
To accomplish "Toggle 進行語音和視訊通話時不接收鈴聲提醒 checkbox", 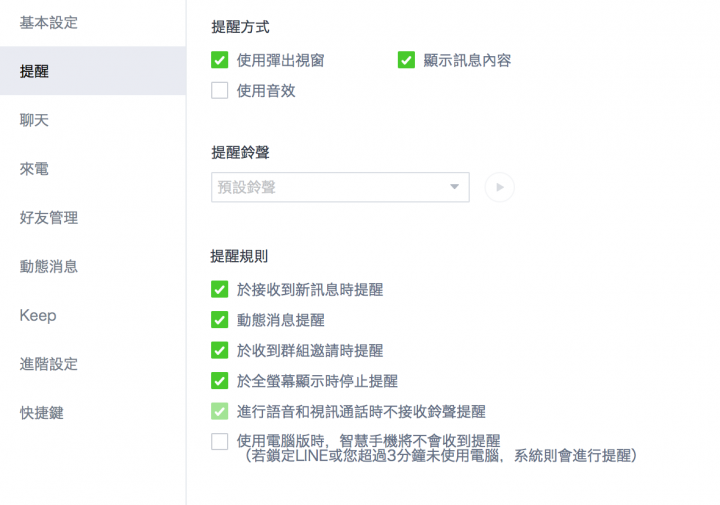I will coord(219,411).
